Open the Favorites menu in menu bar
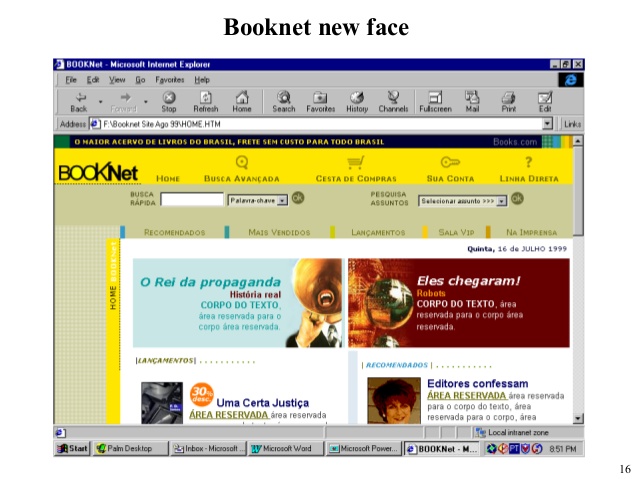The width and height of the screenshot is (638, 479). [170, 80]
